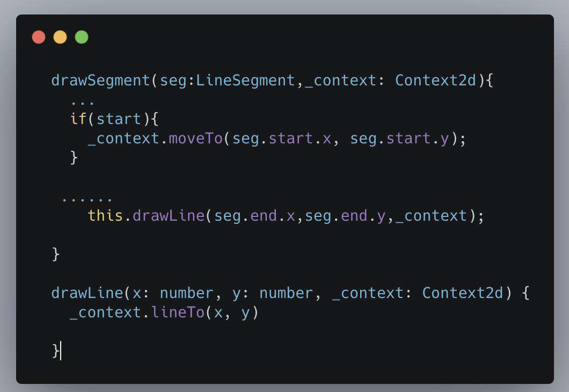Click the final closing brace beside cursor
Image resolution: width=569 pixels, height=392 pixels.
pos(55,351)
